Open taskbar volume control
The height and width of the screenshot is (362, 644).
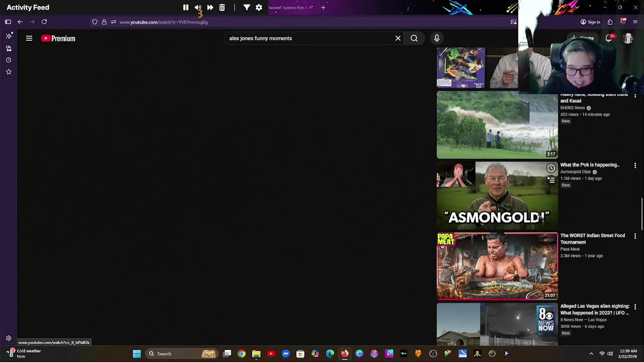610,353
